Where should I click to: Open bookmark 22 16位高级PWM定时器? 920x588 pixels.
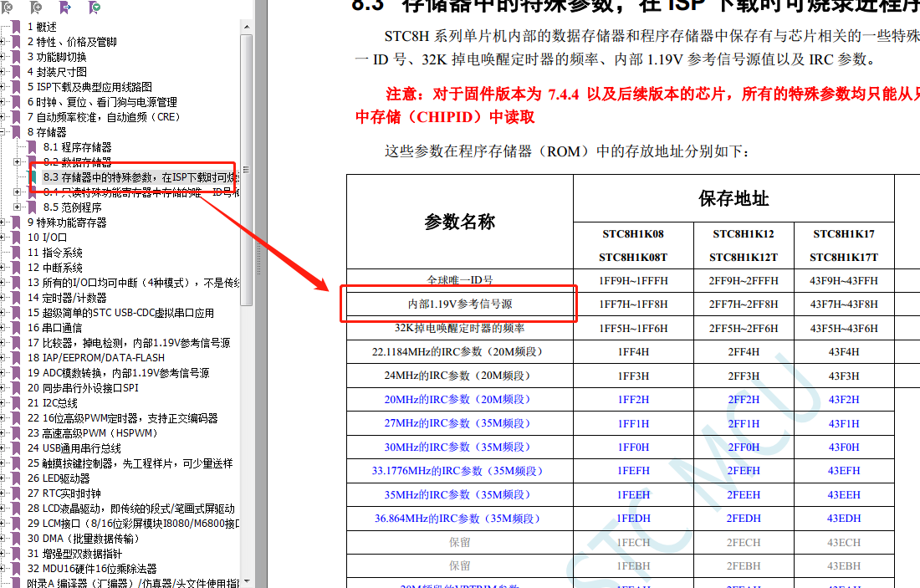[123, 418]
